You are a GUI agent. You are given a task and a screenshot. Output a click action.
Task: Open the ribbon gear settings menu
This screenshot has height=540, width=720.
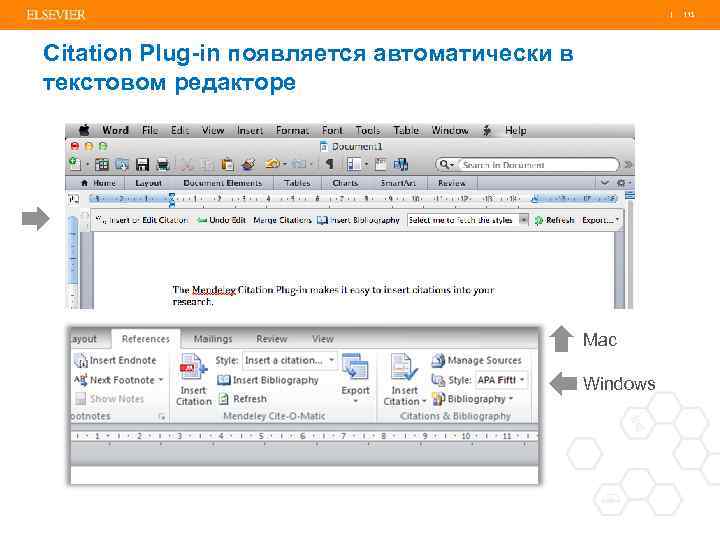[623, 183]
